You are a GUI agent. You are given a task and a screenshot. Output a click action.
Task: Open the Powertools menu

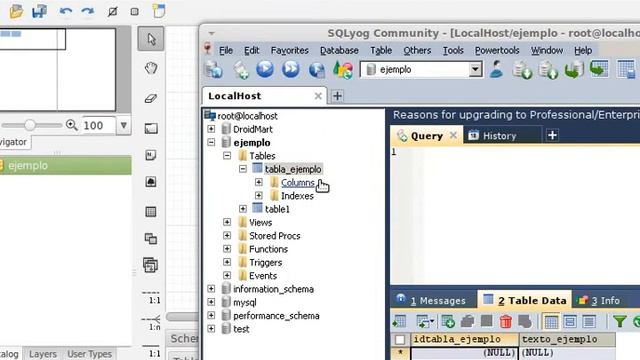(x=497, y=50)
